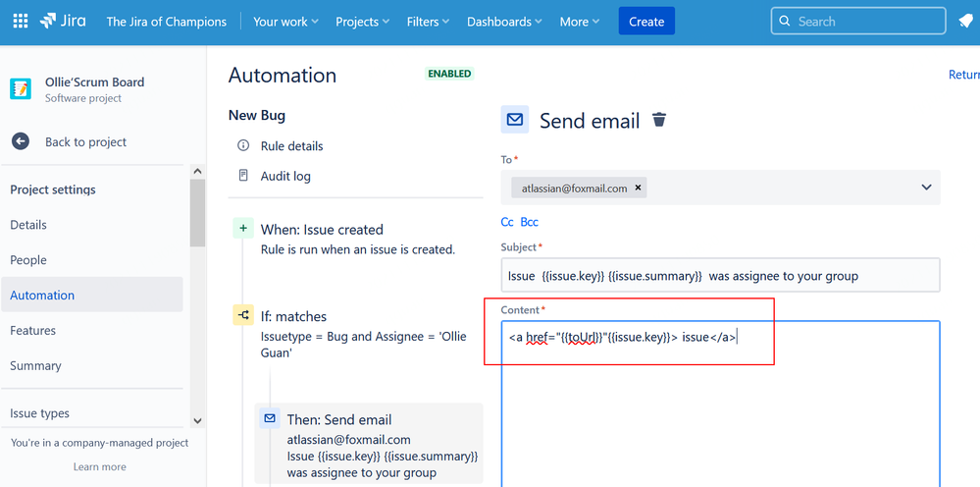Click into the Content text area

tap(720, 404)
